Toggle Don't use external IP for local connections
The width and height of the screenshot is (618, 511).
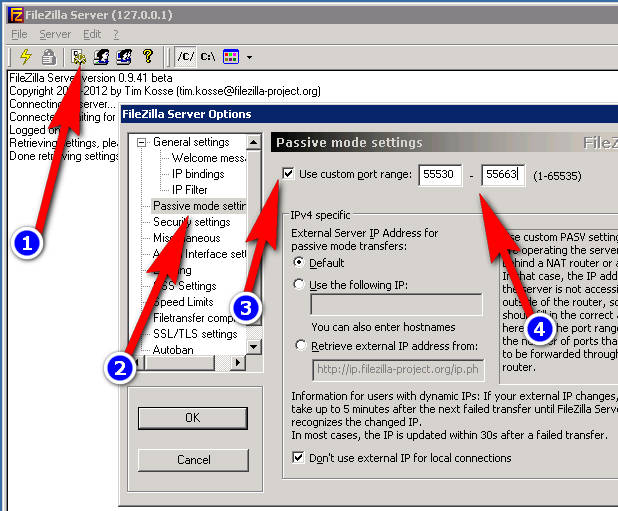[298, 457]
